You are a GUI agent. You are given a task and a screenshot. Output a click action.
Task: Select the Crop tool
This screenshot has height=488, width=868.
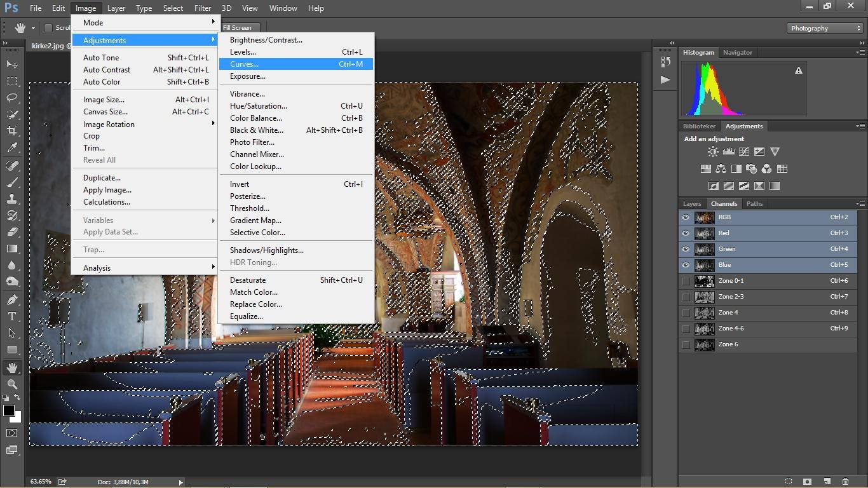(12, 131)
